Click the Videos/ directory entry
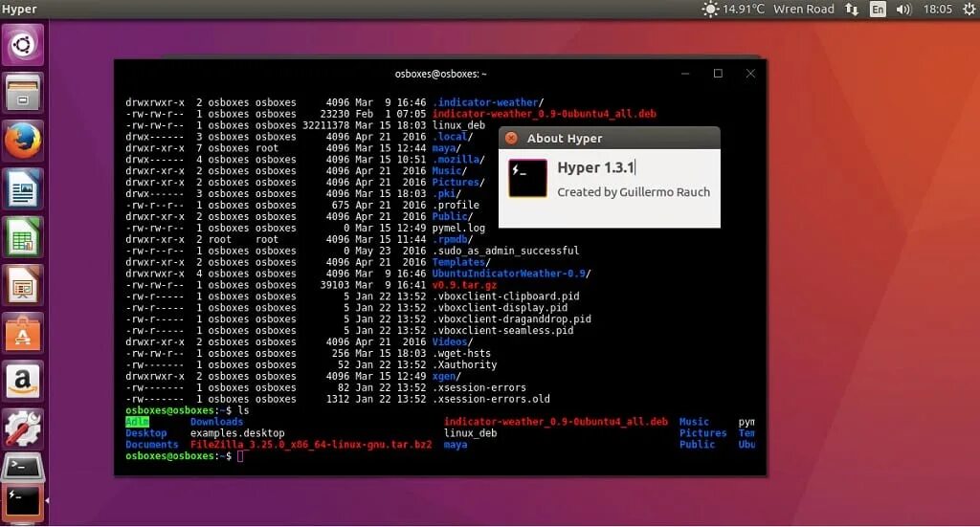The width and height of the screenshot is (980, 527). [x=453, y=341]
